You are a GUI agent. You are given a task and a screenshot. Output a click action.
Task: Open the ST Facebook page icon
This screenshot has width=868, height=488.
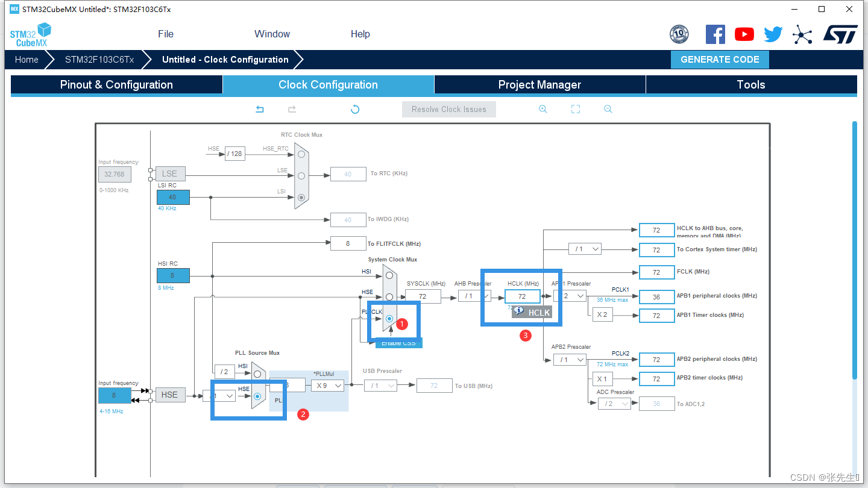(x=715, y=34)
